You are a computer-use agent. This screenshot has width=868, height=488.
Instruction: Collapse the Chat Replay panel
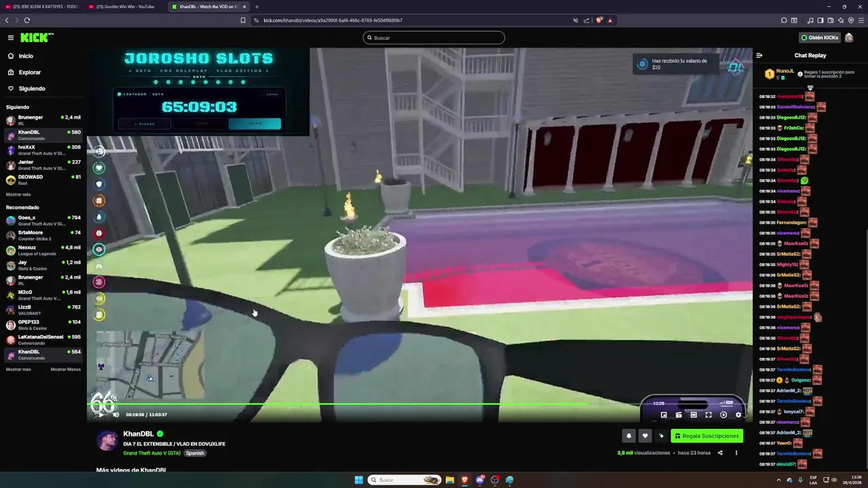[759, 56]
